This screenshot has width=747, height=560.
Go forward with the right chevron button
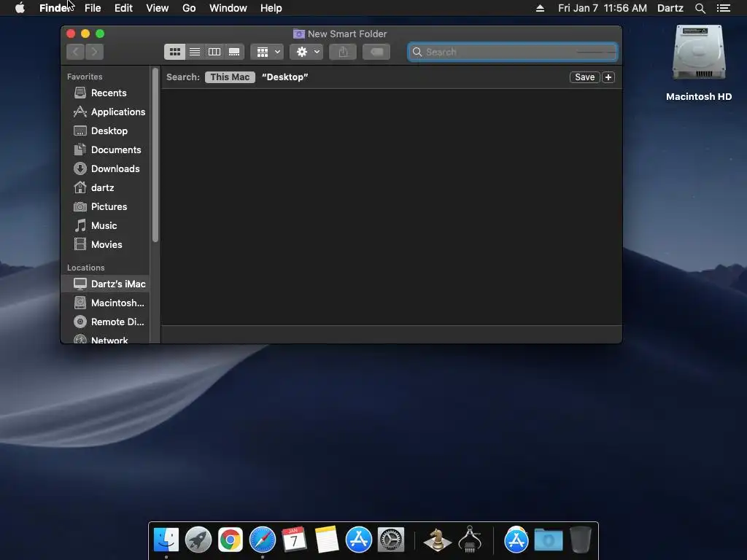coord(94,52)
